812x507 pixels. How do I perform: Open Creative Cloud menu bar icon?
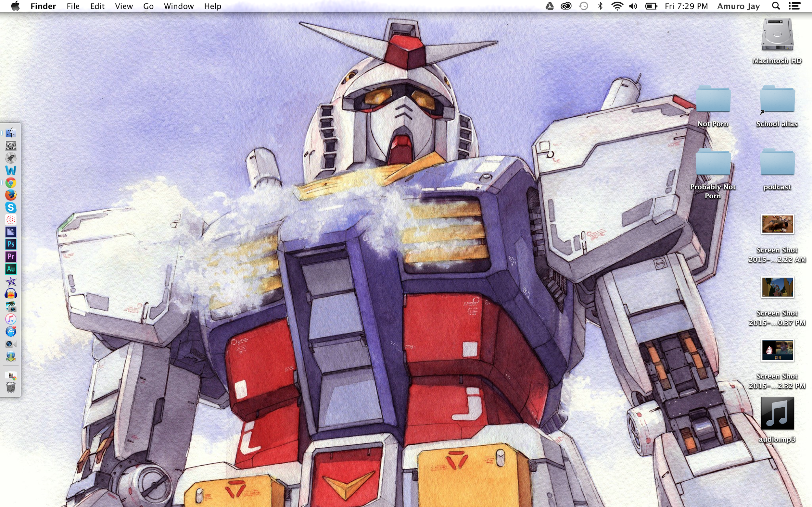click(566, 6)
